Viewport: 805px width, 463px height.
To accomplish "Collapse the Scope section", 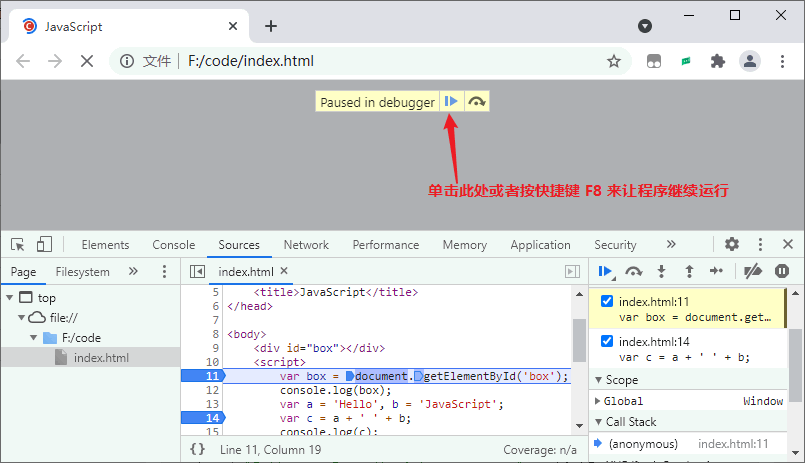I will pyautogui.click(x=599, y=380).
